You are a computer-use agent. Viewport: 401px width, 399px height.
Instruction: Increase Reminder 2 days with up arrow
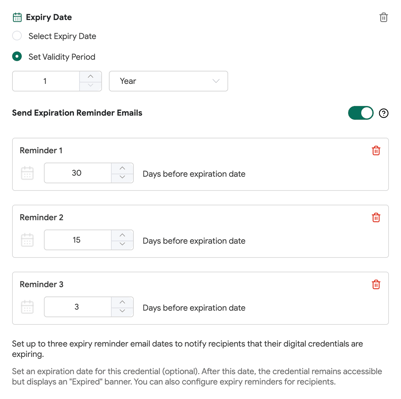[122, 235]
